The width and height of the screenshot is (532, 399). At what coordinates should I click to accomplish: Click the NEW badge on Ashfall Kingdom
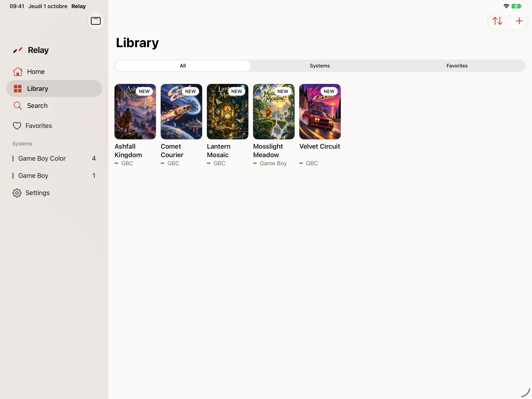[144, 91]
